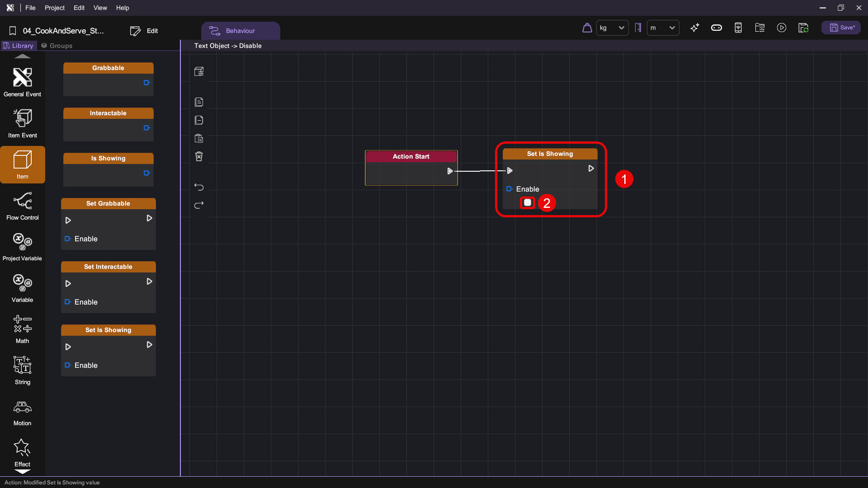This screenshot has width=868, height=488.
Task: Click the paste clipboard icon in canvas toolbar
Action: (199, 138)
